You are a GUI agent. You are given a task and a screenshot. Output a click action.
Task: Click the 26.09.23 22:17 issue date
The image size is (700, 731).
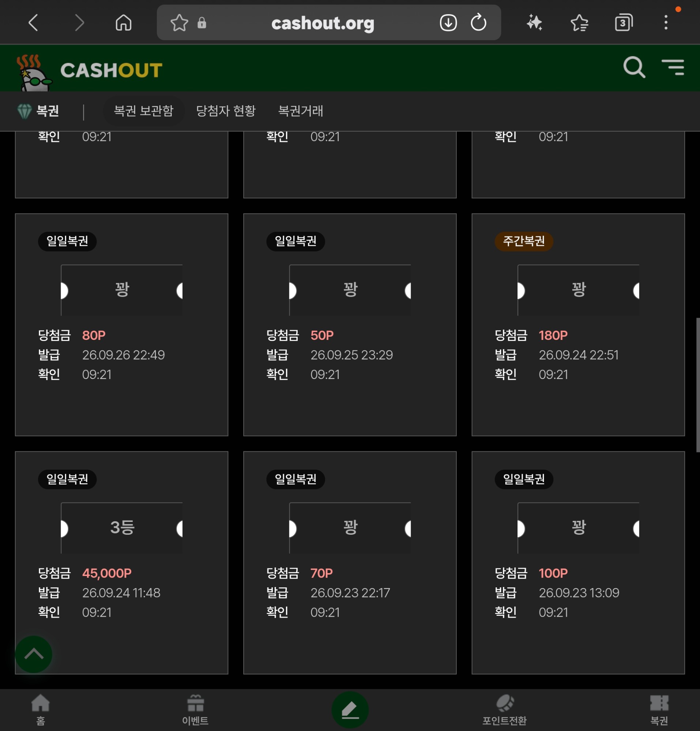point(350,592)
